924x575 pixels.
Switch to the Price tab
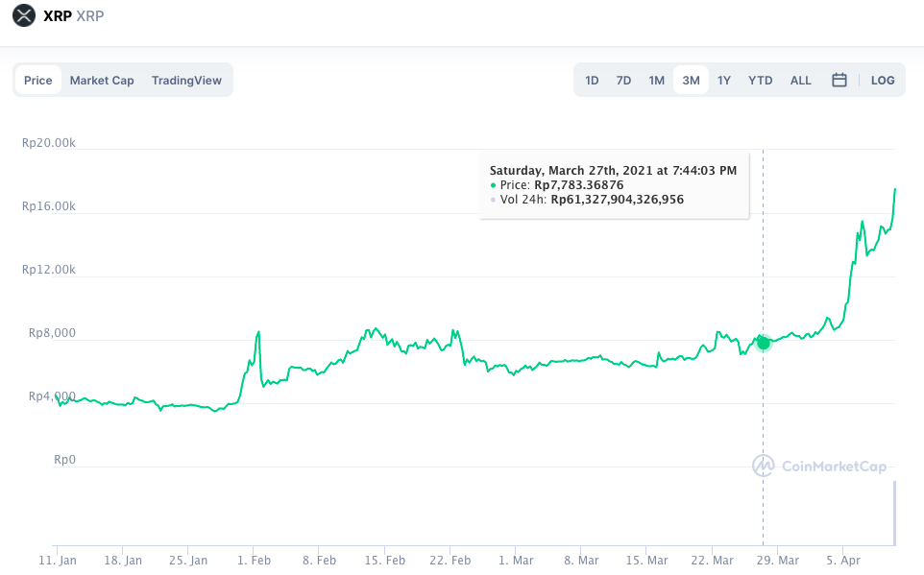click(38, 81)
